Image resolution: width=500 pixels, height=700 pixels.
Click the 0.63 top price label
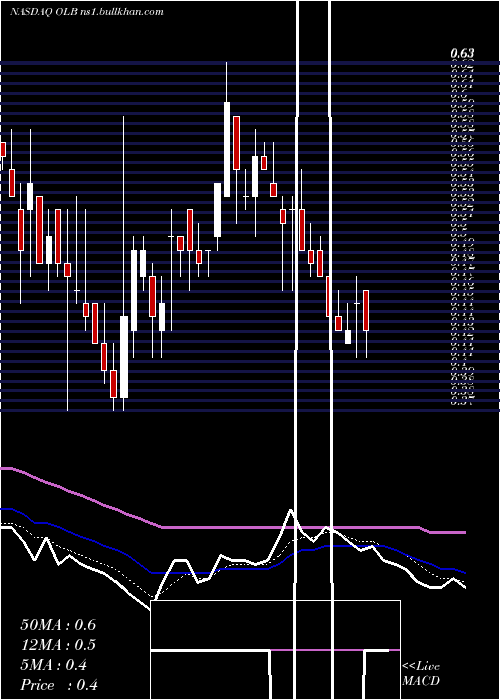(x=462, y=54)
